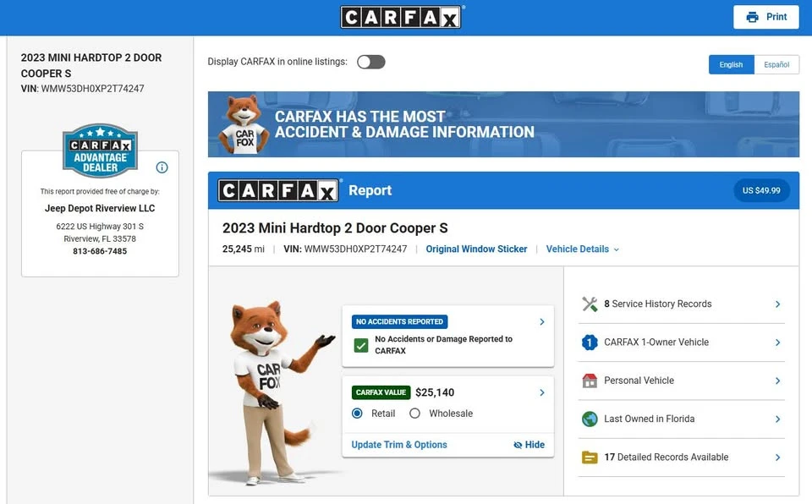This screenshot has width=812, height=504.
Task: Select the Wholesale value option
Action: pos(414,414)
